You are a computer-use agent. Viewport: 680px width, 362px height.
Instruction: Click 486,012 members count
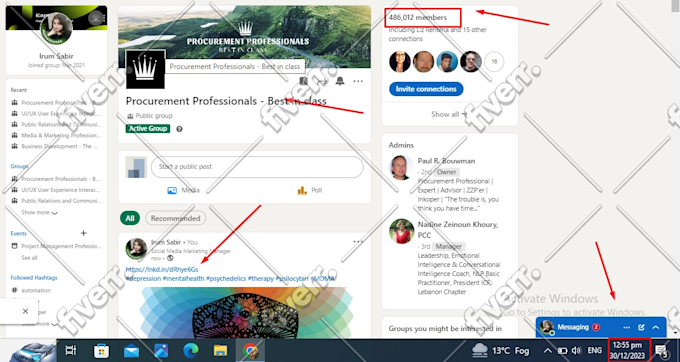(418, 18)
